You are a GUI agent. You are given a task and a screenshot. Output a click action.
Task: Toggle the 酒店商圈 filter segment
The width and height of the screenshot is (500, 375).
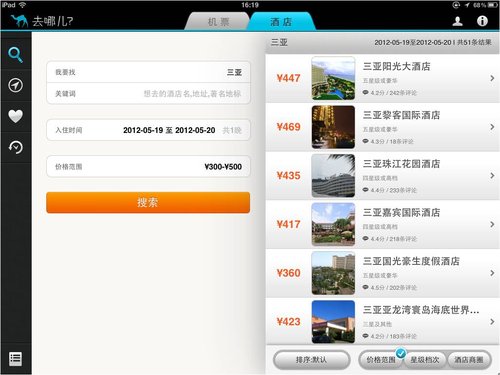pyautogui.click(x=469, y=360)
